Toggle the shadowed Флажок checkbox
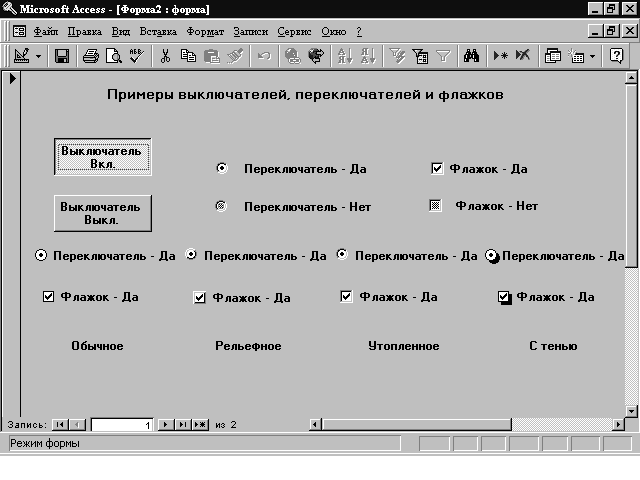Image resolution: width=640 pixels, height=480 pixels. pyautogui.click(x=504, y=297)
